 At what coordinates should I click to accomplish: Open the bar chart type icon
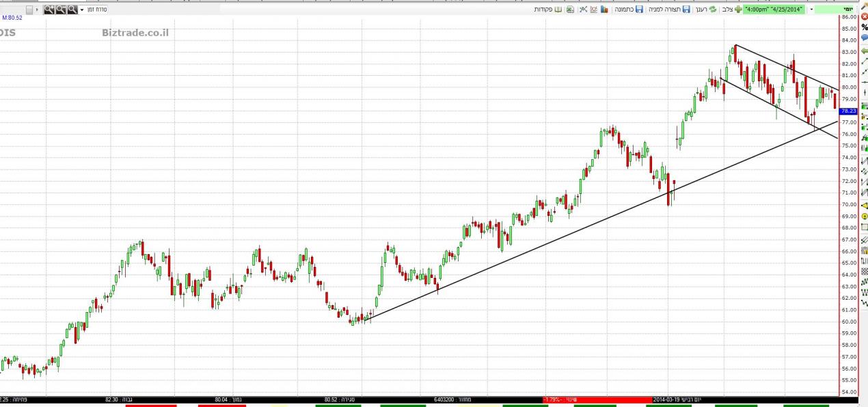(x=604, y=10)
